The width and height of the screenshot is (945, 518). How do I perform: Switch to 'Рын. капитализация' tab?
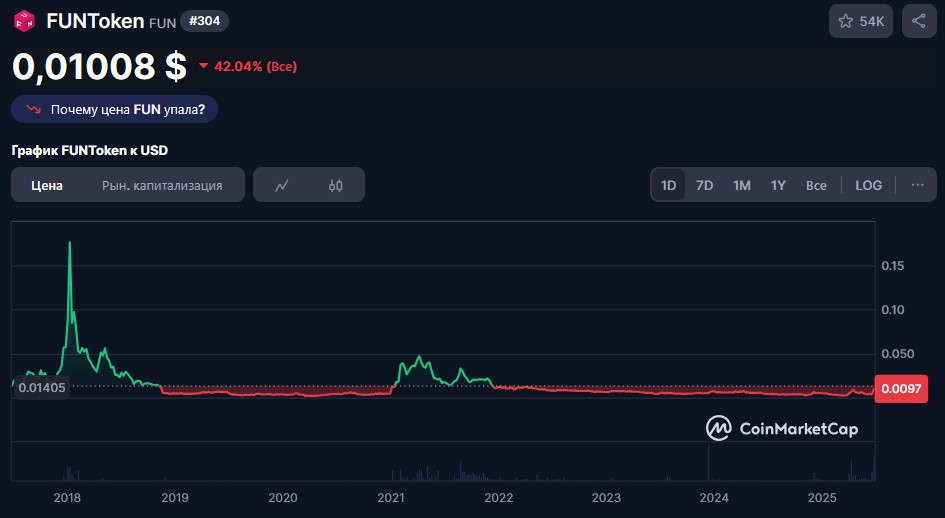[162, 185]
